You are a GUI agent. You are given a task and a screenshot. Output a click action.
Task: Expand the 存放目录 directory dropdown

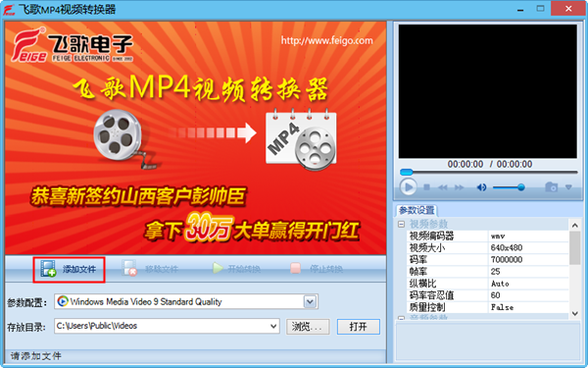click(x=273, y=327)
